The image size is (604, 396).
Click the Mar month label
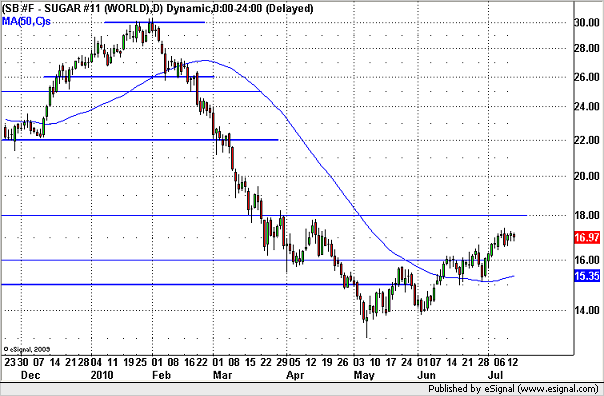[x=222, y=375]
